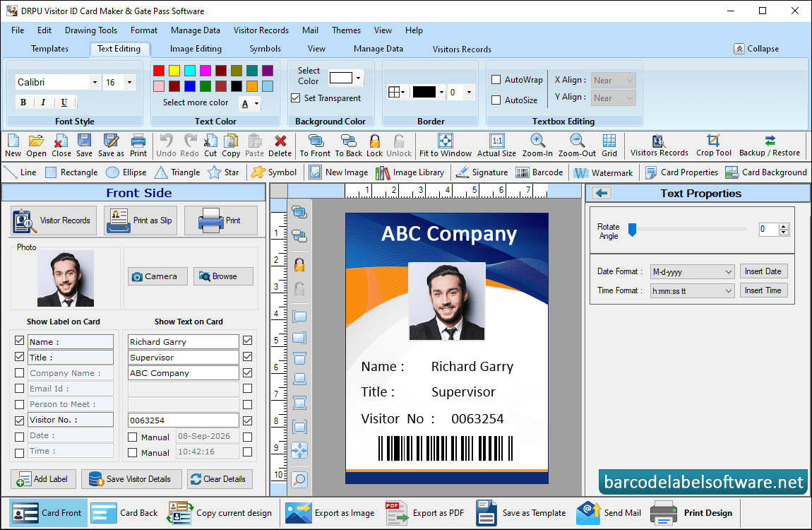Click the Clear Details button

click(220, 478)
